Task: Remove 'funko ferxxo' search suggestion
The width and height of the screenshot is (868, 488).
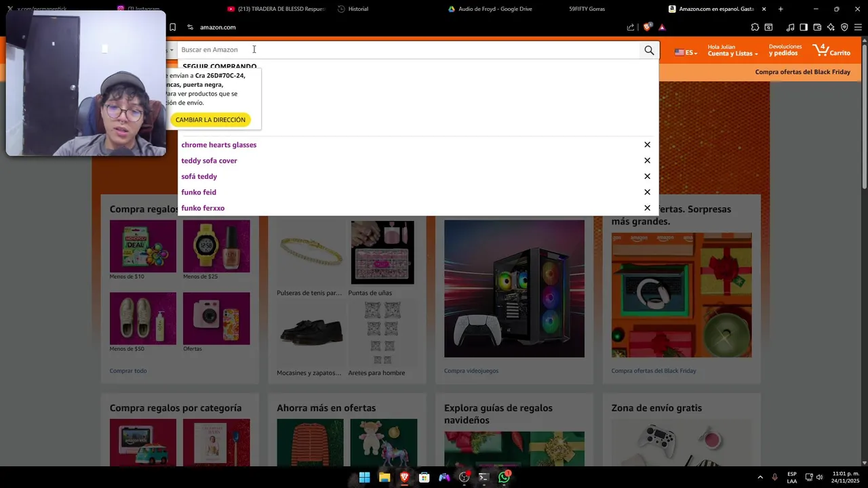Action: pos(647,208)
